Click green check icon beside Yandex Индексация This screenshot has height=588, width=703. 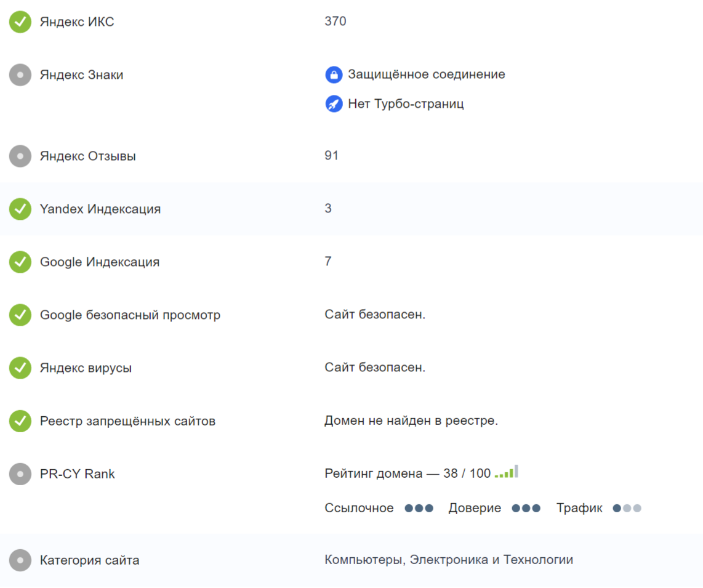20,209
